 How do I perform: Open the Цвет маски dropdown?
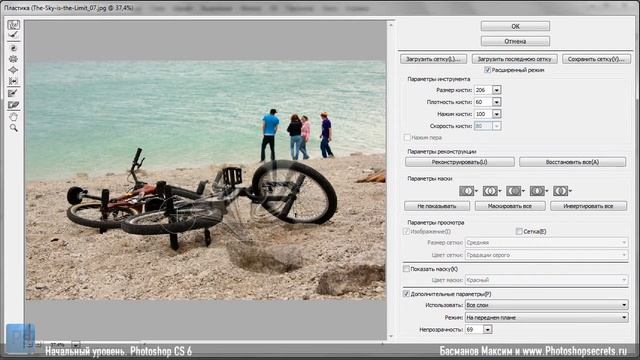point(547,280)
